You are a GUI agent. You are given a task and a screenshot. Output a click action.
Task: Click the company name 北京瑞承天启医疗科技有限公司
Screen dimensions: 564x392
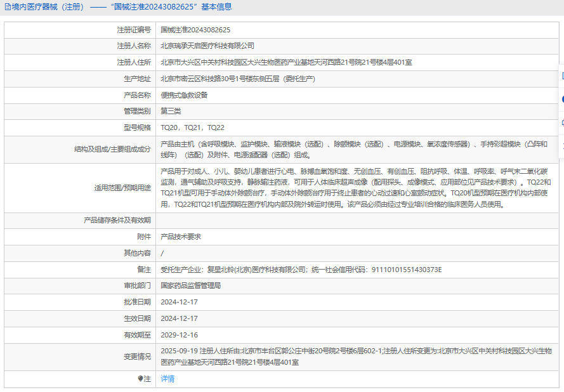tap(207, 46)
